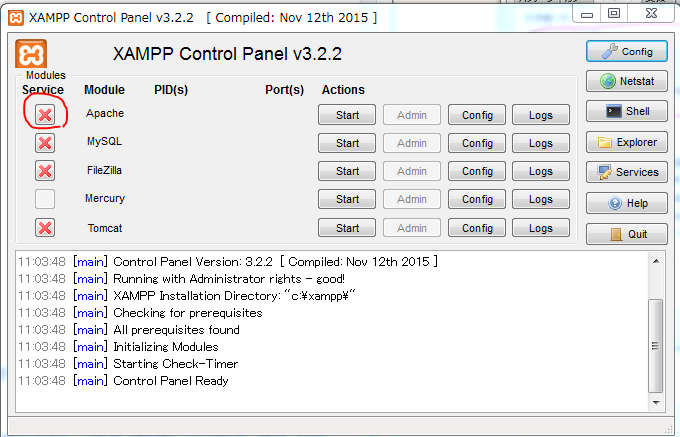Toggle the FileZilla service checkbox

[x=45, y=171]
